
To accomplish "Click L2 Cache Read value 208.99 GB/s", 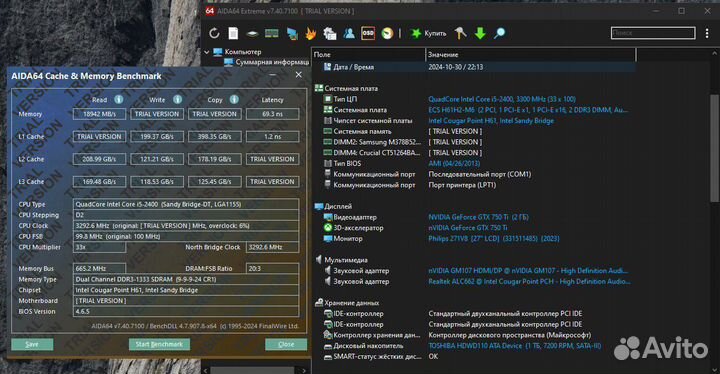I will point(99,159).
